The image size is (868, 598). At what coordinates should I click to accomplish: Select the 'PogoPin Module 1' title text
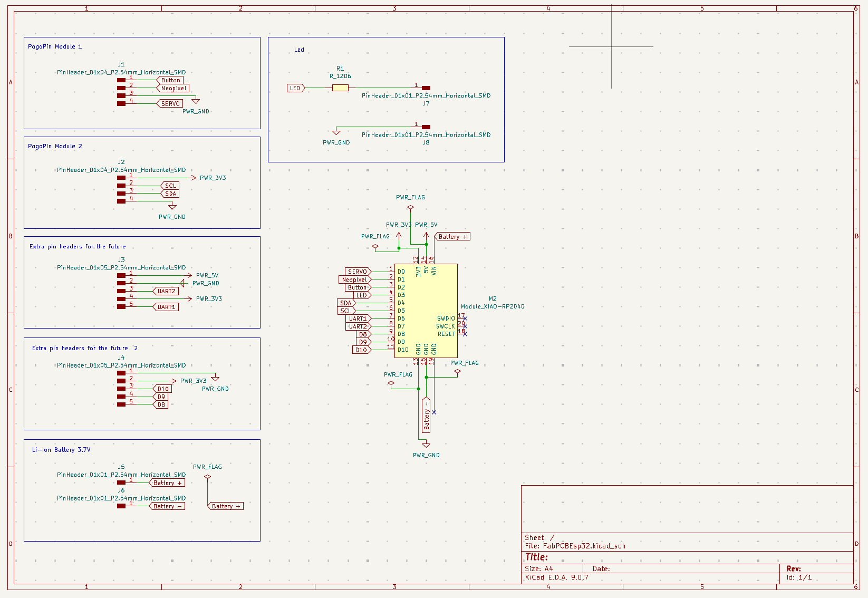click(55, 46)
